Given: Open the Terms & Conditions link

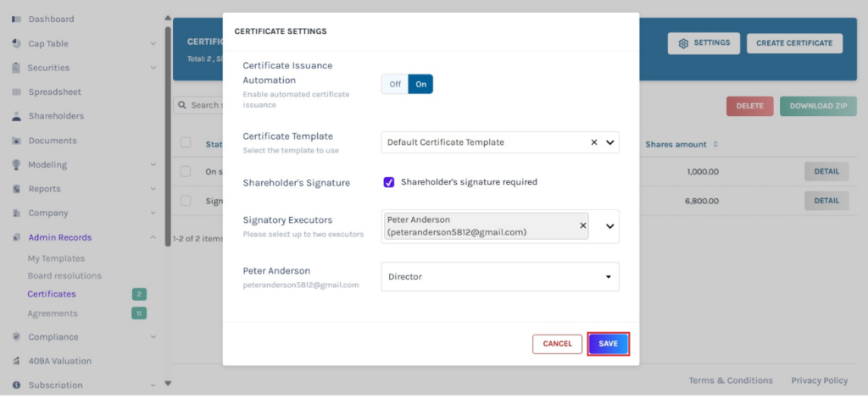Looking at the screenshot, I should click(731, 380).
